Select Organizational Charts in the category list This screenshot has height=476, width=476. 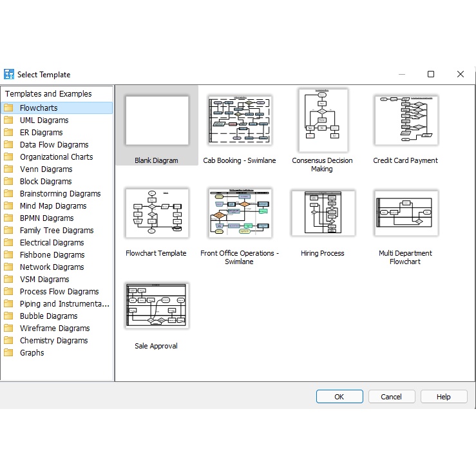(x=56, y=157)
